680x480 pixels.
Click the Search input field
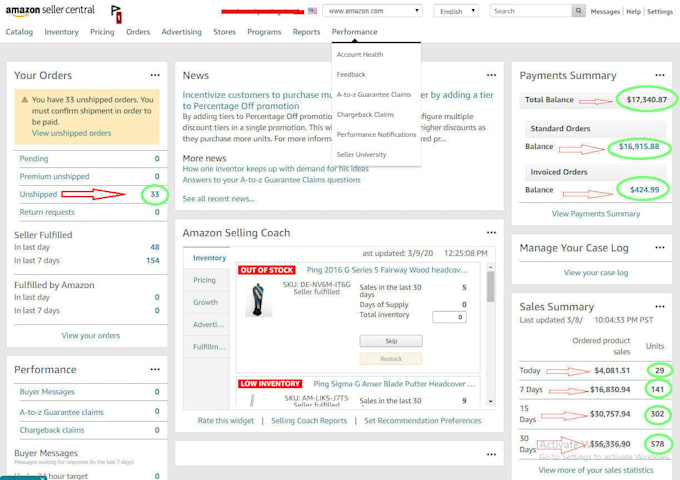pos(531,11)
